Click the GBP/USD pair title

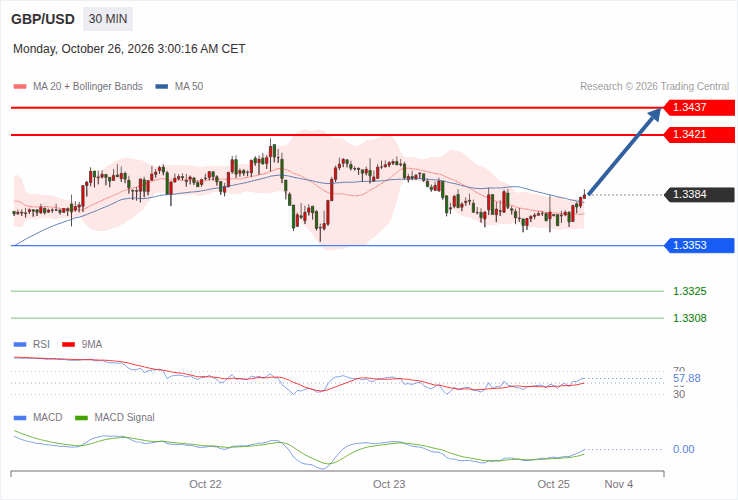click(43, 19)
